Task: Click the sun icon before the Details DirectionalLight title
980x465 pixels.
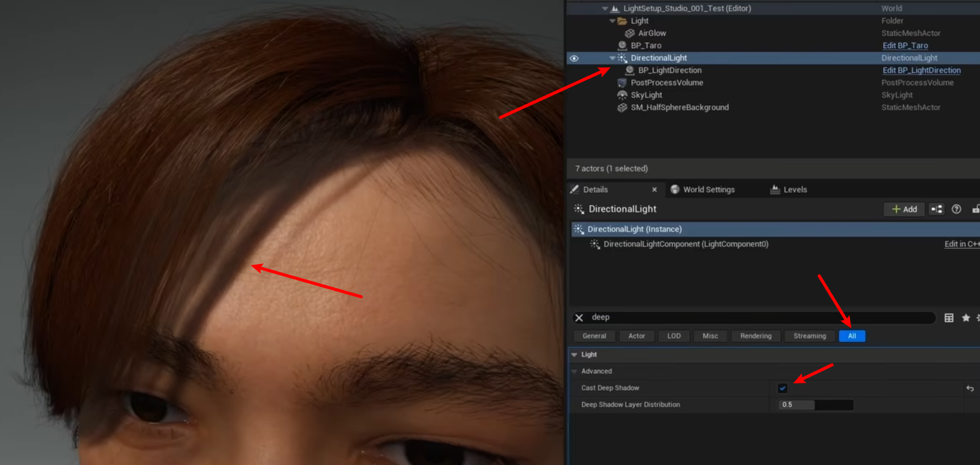Action: point(579,210)
